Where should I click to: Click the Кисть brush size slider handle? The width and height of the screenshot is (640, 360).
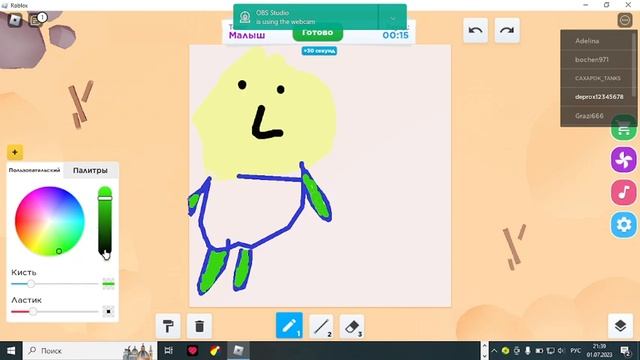click(31, 284)
